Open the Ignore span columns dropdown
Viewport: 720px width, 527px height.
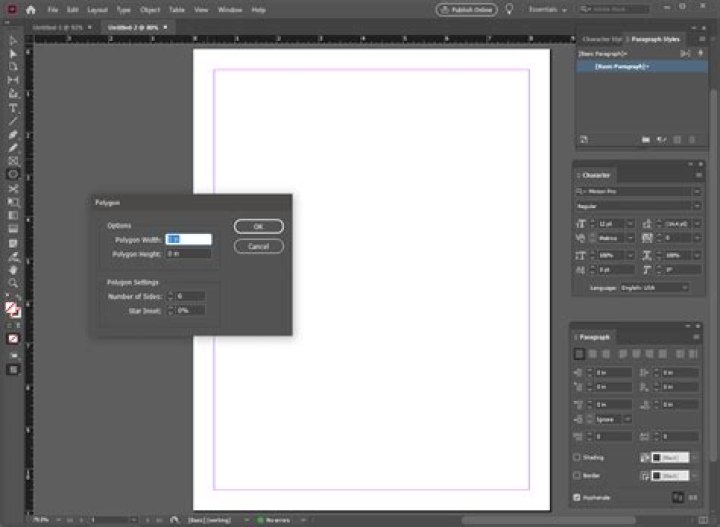[x=627, y=419]
